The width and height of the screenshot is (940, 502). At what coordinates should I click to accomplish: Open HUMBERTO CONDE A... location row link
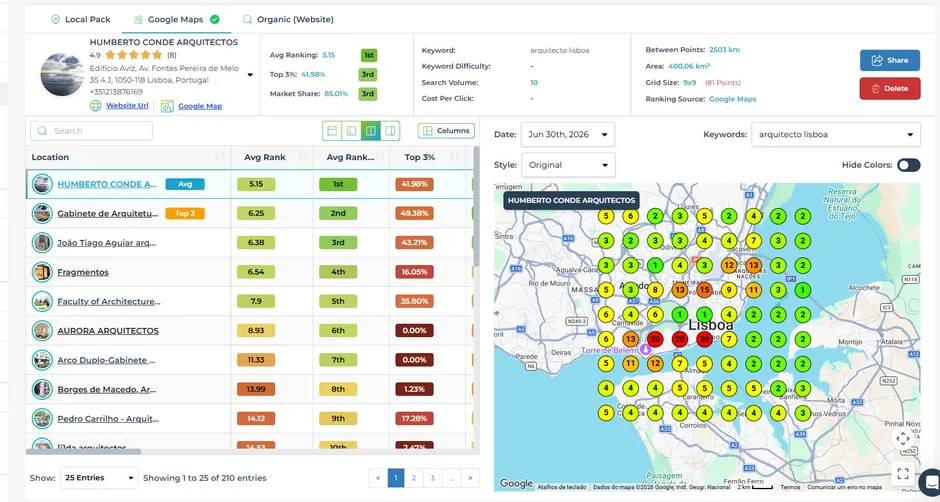pyautogui.click(x=107, y=184)
